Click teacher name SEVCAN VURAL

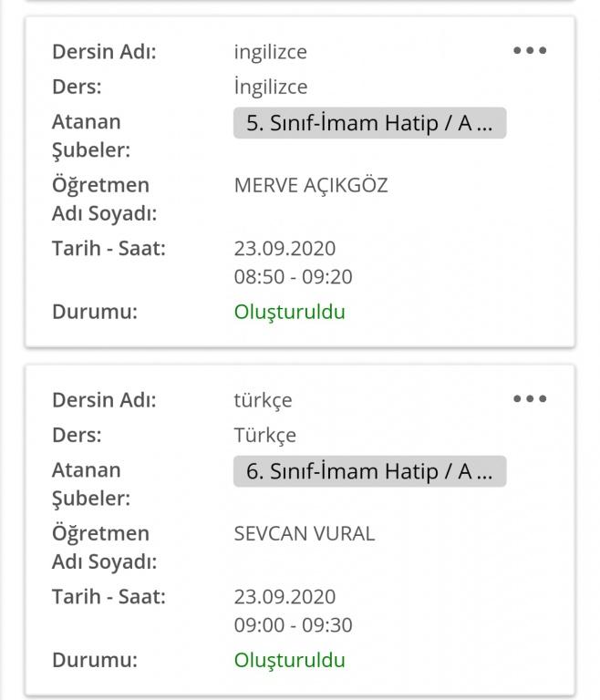tap(304, 534)
